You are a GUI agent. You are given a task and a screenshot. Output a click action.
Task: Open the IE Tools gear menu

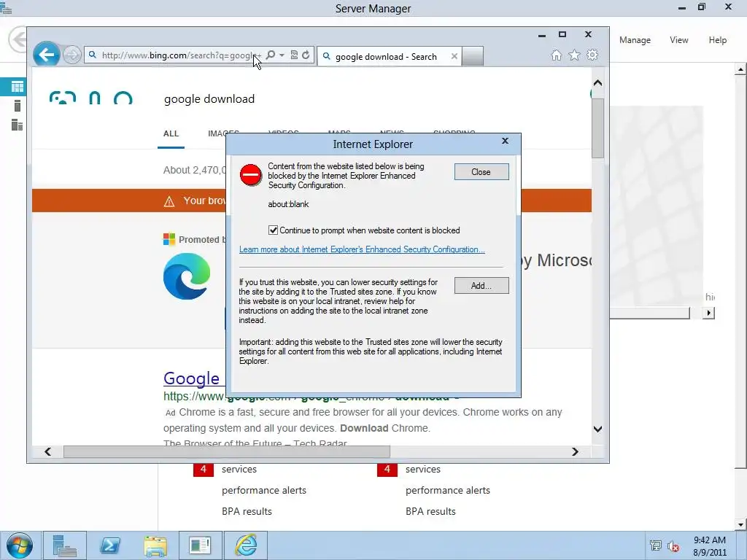coord(592,55)
